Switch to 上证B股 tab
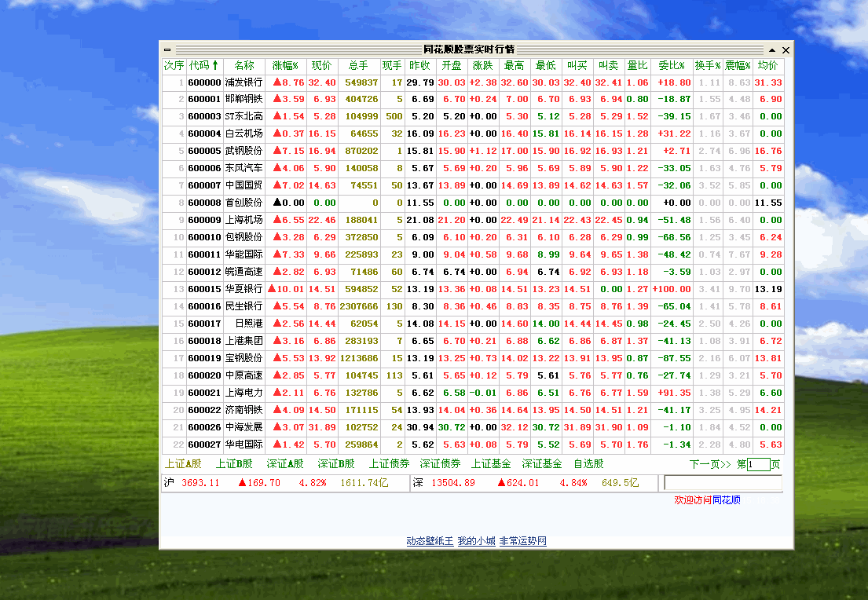The image size is (868, 600). [x=234, y=464]
